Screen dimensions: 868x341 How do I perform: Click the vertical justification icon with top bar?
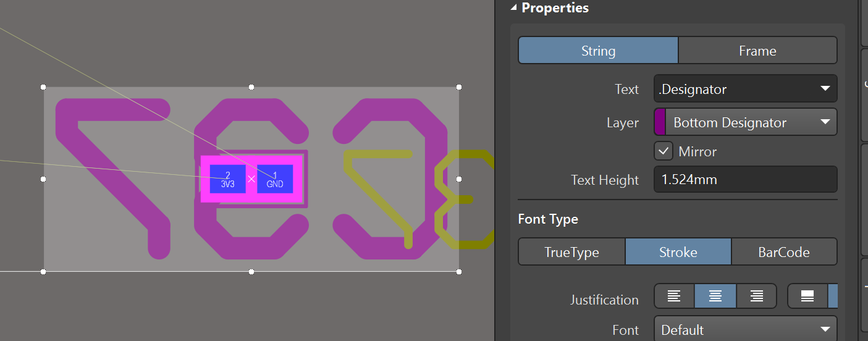pyautogui.click(x=807, y=297)
